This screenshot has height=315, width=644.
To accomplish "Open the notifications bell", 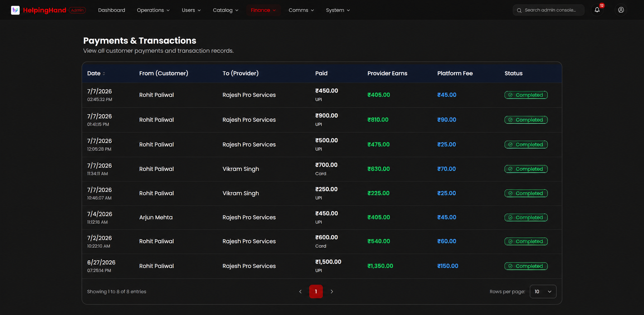I will 597,10.
